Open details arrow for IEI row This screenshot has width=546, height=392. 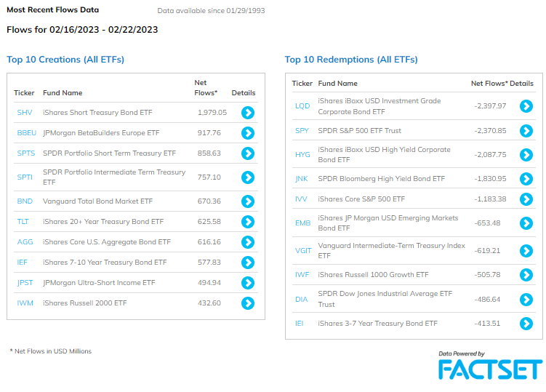[x=526, y=324]
